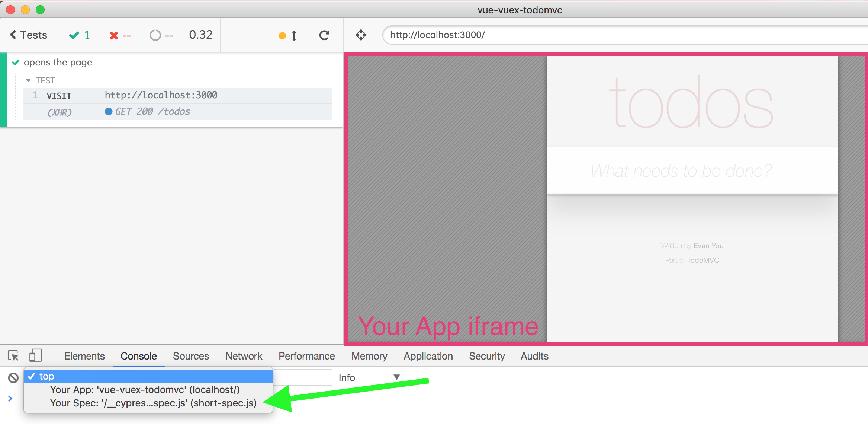Select the checked top context option
Viewport: 868px width, 425px height.
pyautogui.click(x=149, y=376)
